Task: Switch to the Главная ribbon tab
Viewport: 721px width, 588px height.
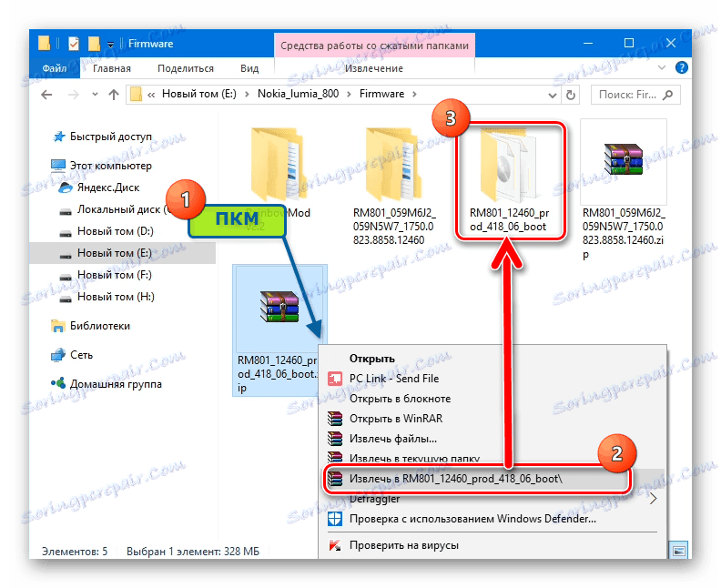Action: [112, 68]
